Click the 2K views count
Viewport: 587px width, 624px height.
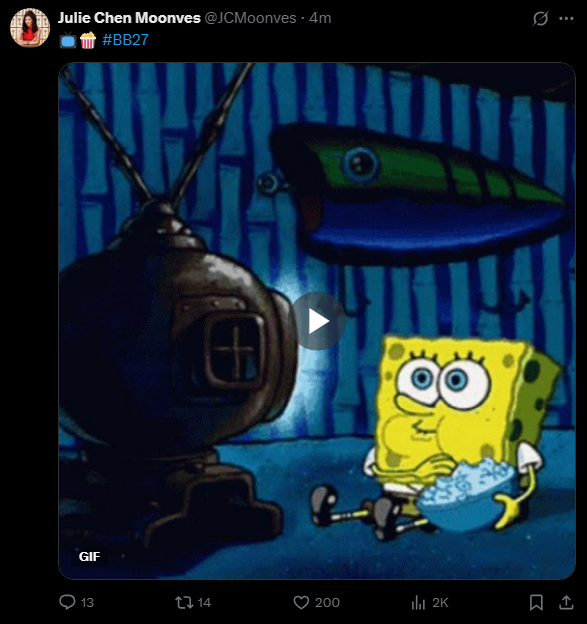point(440,603)
